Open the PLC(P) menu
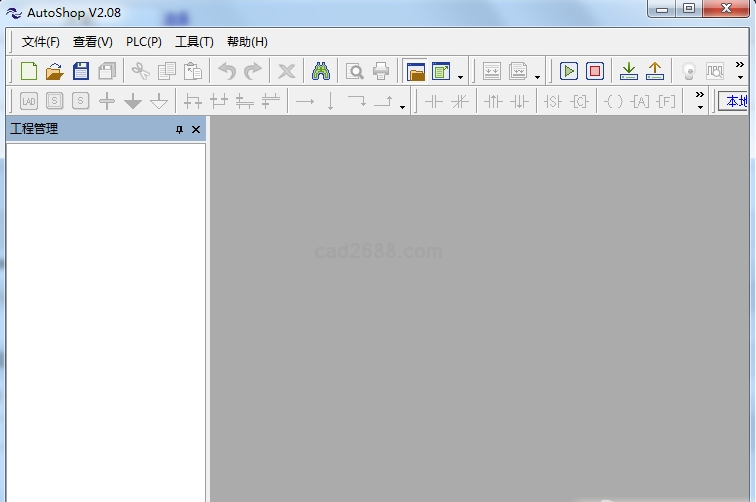The height and width of the screenshot is (502, 756). (144, 42)
